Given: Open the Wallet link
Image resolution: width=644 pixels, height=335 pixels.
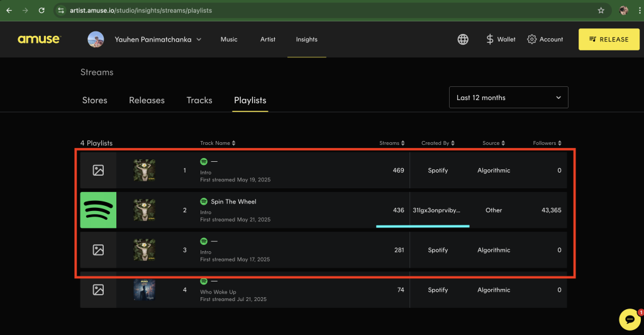Looking at the screenshot, I should 506,40.
